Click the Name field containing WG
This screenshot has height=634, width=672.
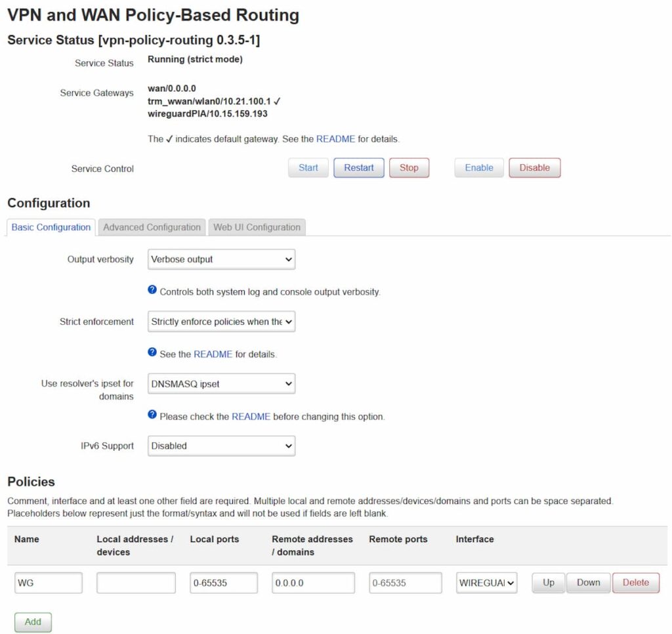tap(48, 582)
